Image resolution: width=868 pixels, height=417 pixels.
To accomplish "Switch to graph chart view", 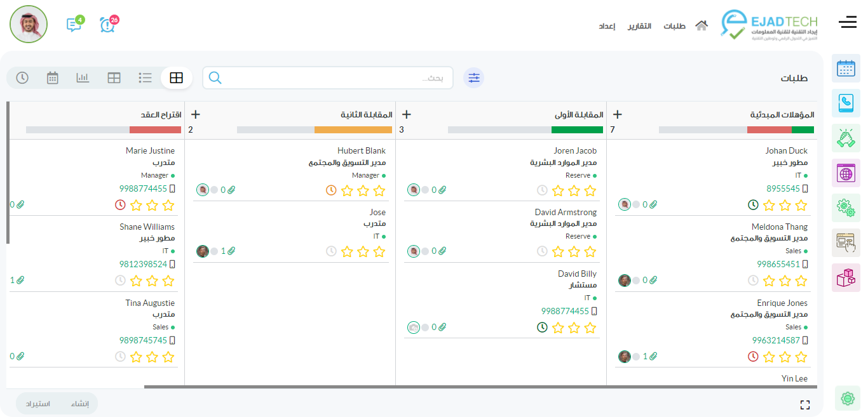I will [83, 78].
